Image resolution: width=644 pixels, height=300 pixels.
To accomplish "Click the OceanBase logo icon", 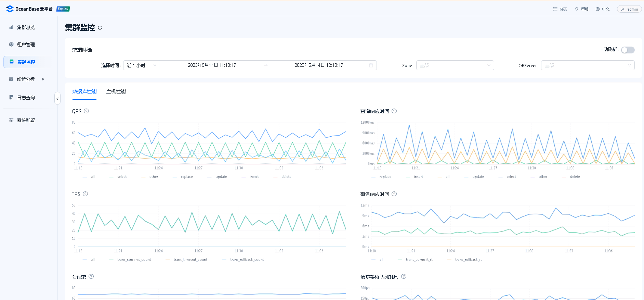I will click(x=10, y=9).
